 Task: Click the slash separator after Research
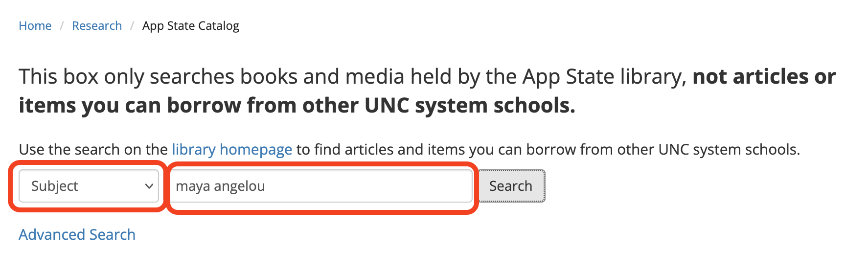(132, 26)
